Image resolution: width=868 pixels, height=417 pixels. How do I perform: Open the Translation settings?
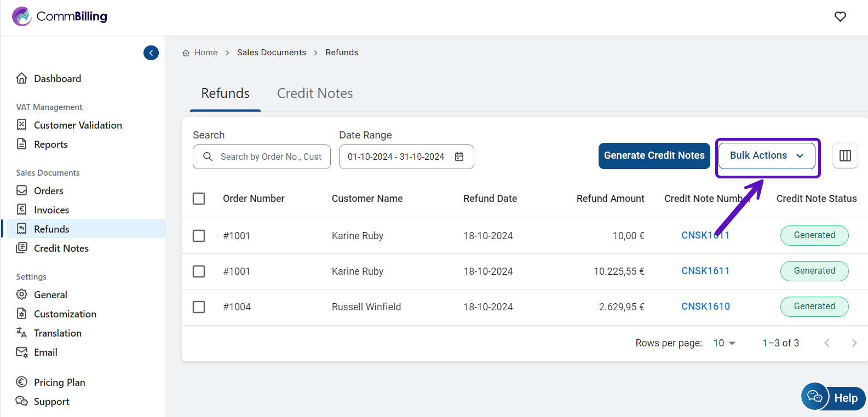coord(58,333)
